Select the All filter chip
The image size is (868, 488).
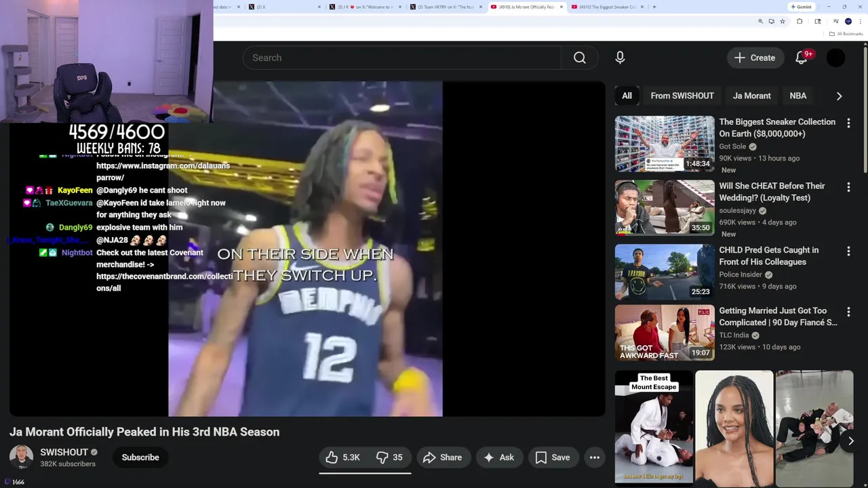[x=627, y=96]
